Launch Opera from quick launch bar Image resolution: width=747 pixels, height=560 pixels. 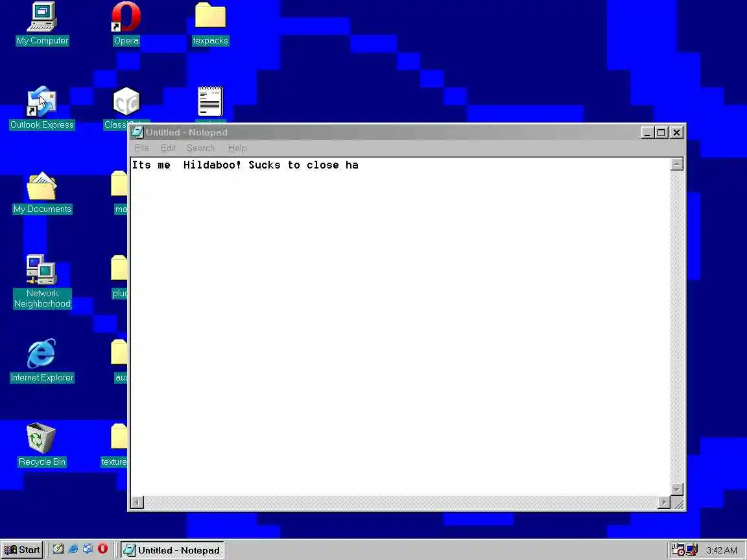tap(102, 549)
